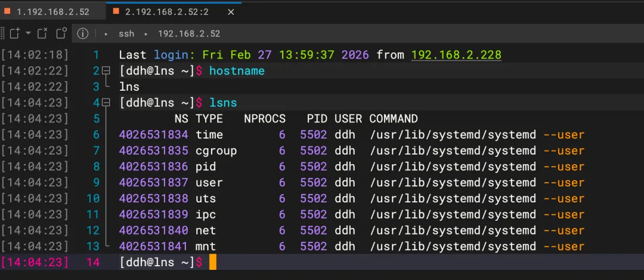Screen dimensions: 644x280
Task: Focus the terminal prompt at the orange cursor
Action: click(x=213, y=262)
